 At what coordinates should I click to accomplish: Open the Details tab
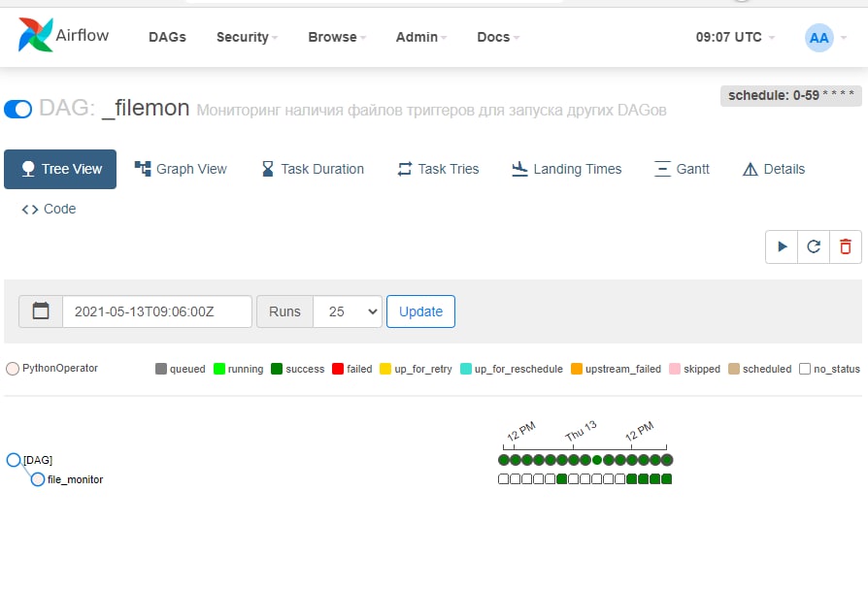pos(774,169)
